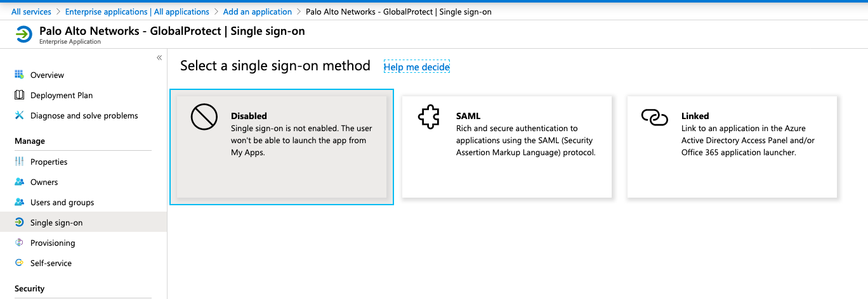Click the Users and groups icon
Viewport: 868px width, 299px height.
(x=19, y=202)
